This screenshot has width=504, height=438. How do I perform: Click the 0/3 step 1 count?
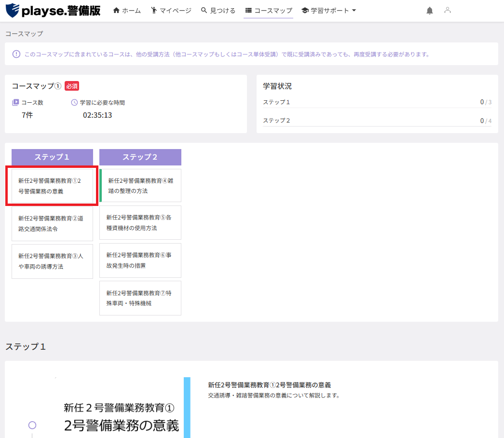coord(486,102)
